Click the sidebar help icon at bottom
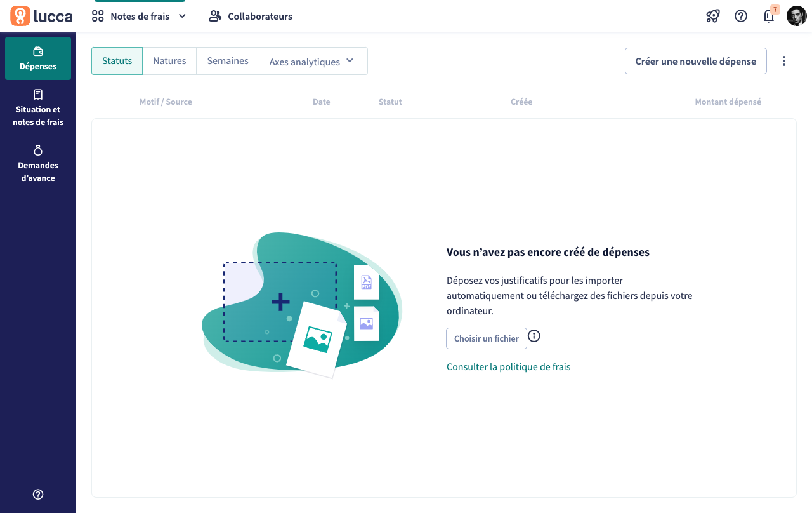The height and width of the screenshot is (513, 812). [x=38, y=495]
